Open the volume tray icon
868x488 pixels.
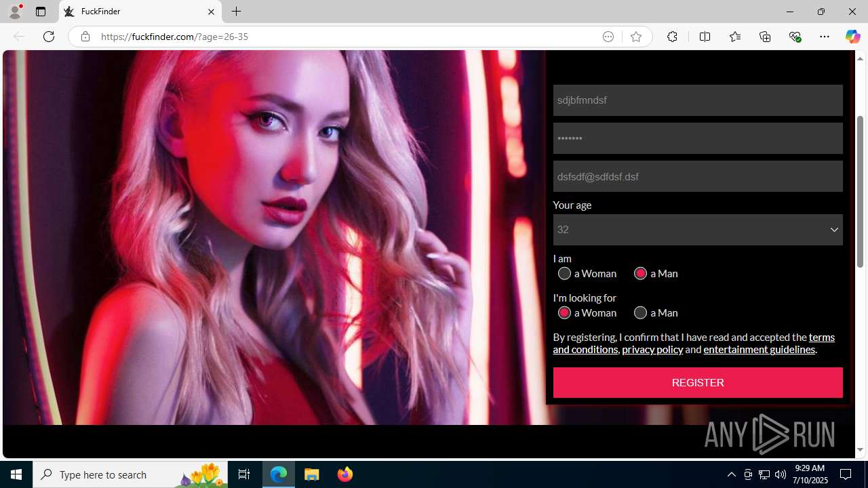click(x=780, y=474)
